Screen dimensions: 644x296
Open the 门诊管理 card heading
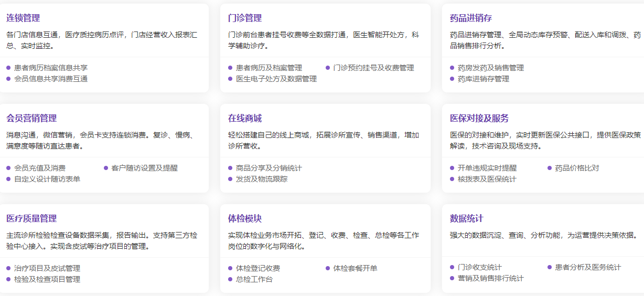click(x=245, y=18)
